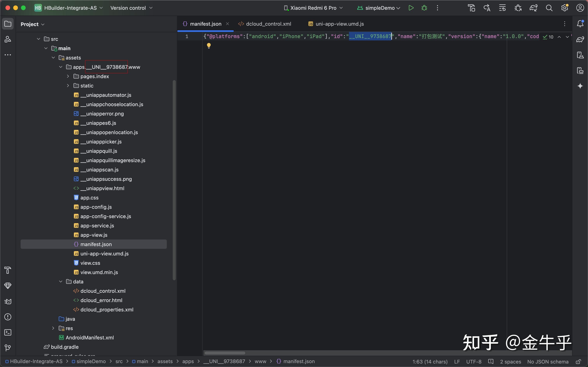This screenshot has height=367, width=588.
Task: Open Search Everywhere magnifier
Action: click(549, 8)
